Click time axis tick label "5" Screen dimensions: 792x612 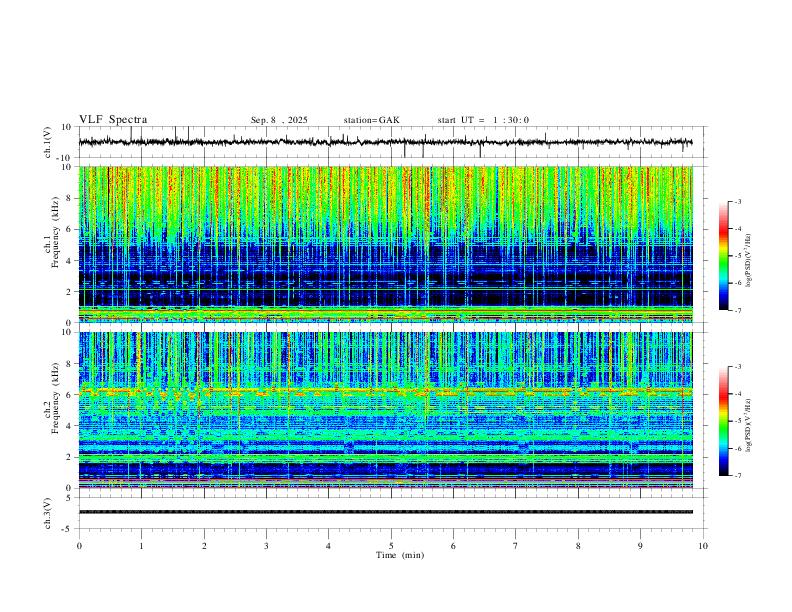pos(391,546)
